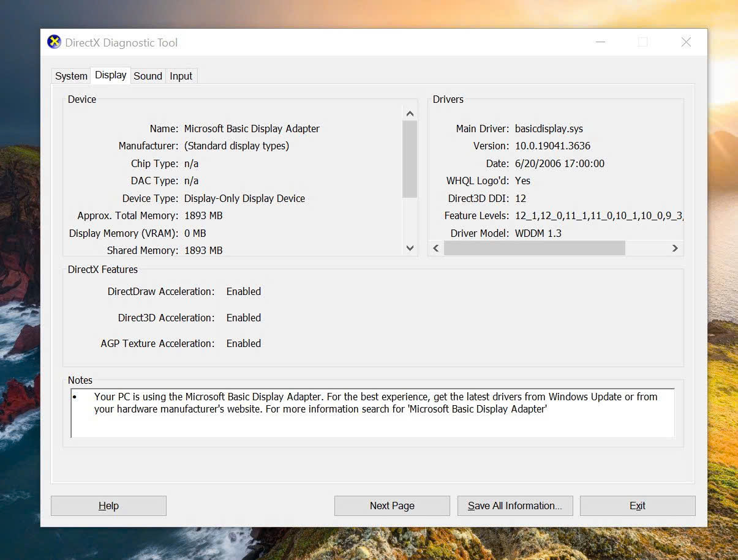Select the Display tab
This screenshot has width=738, height=560.
110,75
